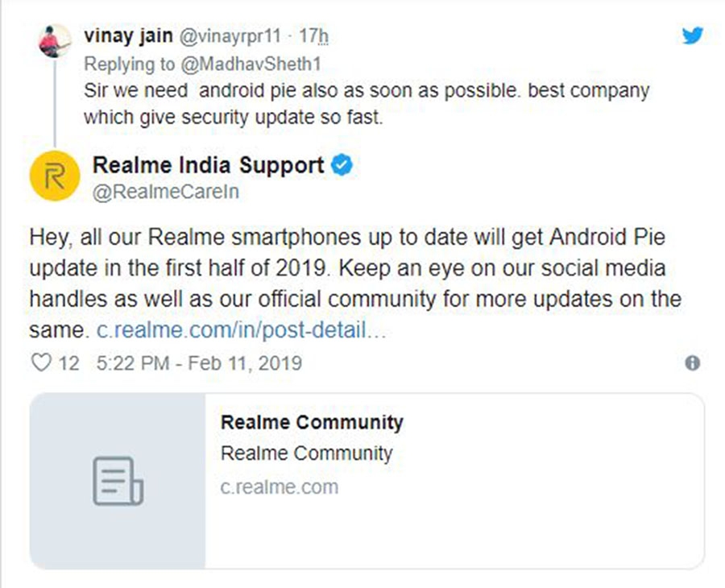
Task: Open the @MadhavSheth1 mention link
Action: click(x=251, y=64)
